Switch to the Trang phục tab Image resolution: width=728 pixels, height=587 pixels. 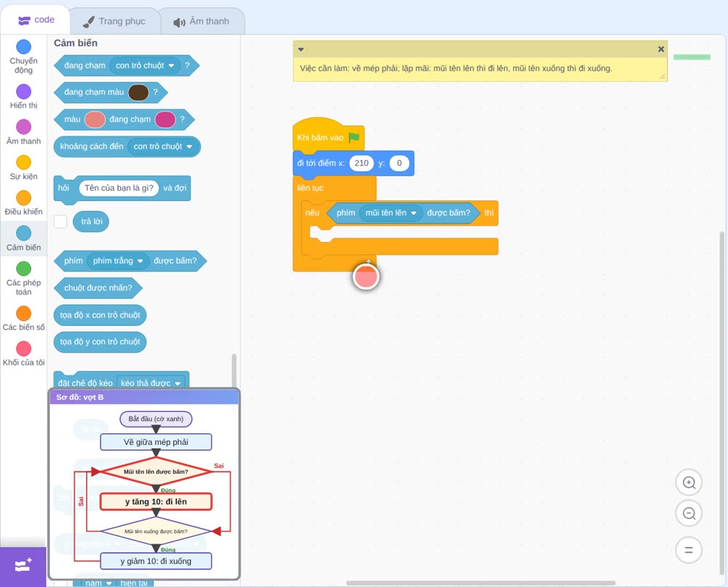point(114,21)
